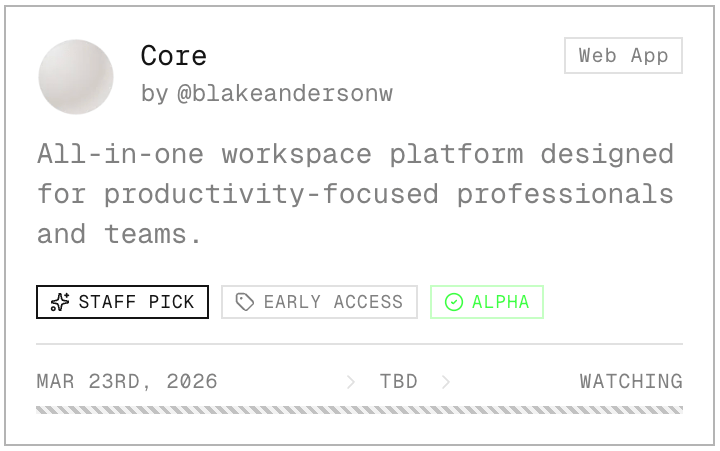Viewport: 720px width, 451px height.
Task: Click the "by" prefix before the author name
Action: tap(154, 94)
